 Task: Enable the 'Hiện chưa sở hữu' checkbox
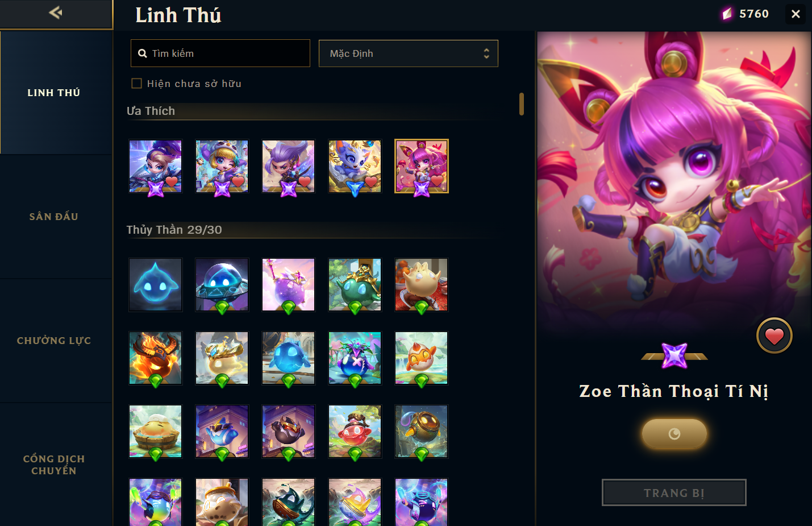pyautogui.click(x=136, y=84)
